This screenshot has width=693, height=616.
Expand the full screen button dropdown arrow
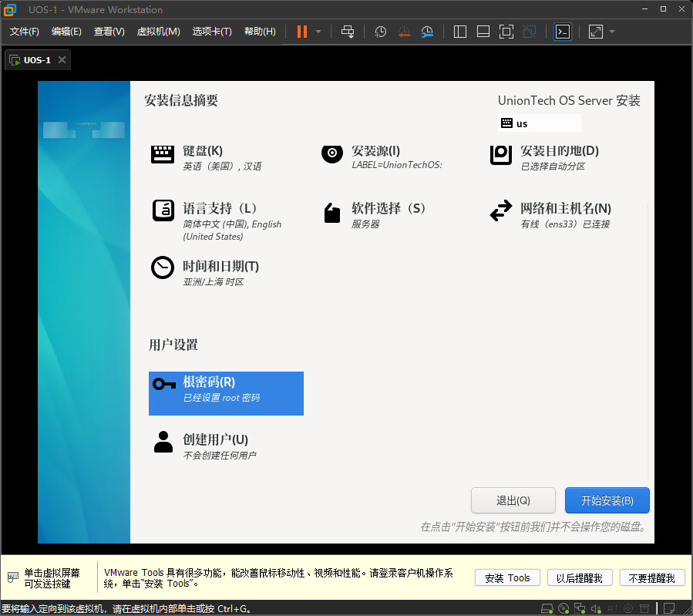611,32
